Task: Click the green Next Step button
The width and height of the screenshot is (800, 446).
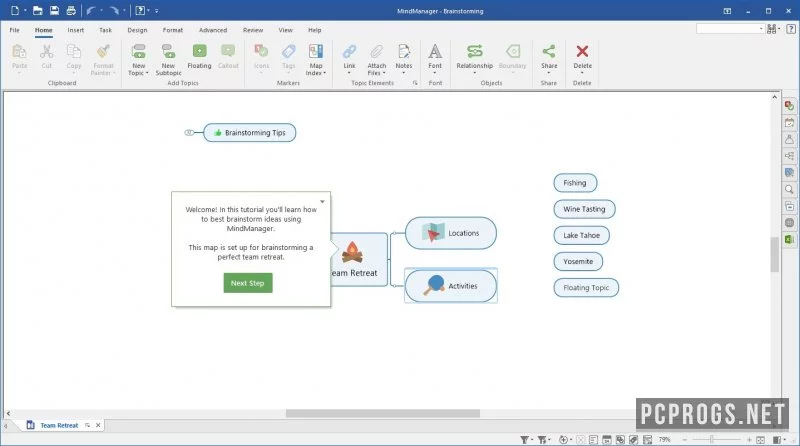Action: pyautogui.click(x=248, y=283)
